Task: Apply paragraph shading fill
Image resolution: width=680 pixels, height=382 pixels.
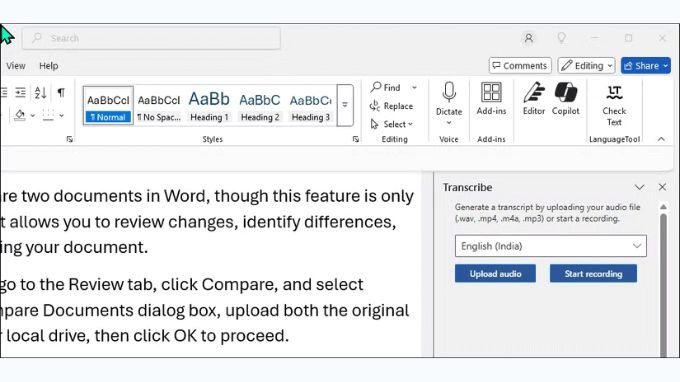Action: 20,115
